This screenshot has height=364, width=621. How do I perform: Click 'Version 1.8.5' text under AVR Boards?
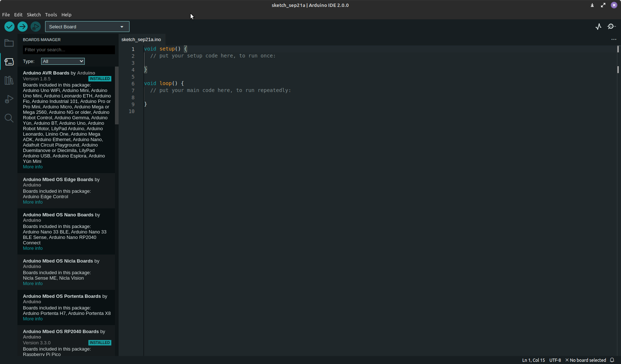tap(37, 79)
